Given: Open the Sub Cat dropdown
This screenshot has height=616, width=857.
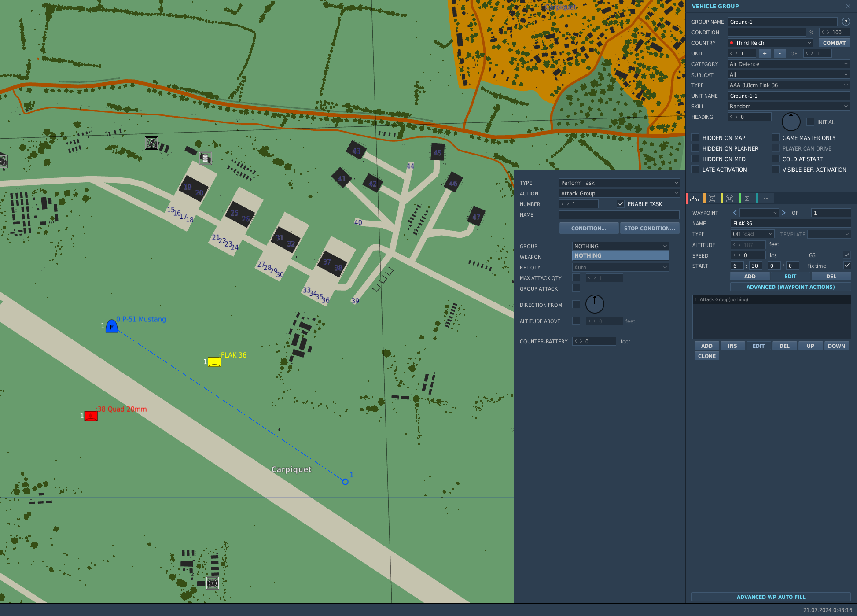Looking at the screenshot, I should tap(788, 74).
